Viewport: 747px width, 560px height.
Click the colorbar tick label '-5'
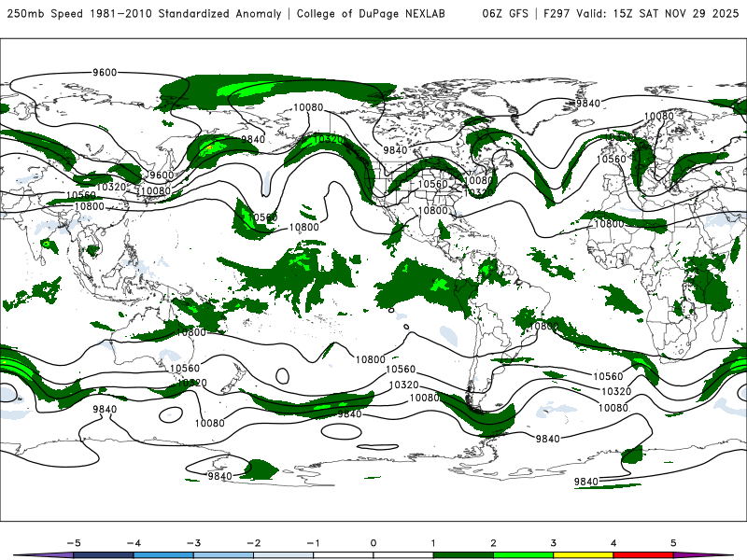tap(74, 543)
